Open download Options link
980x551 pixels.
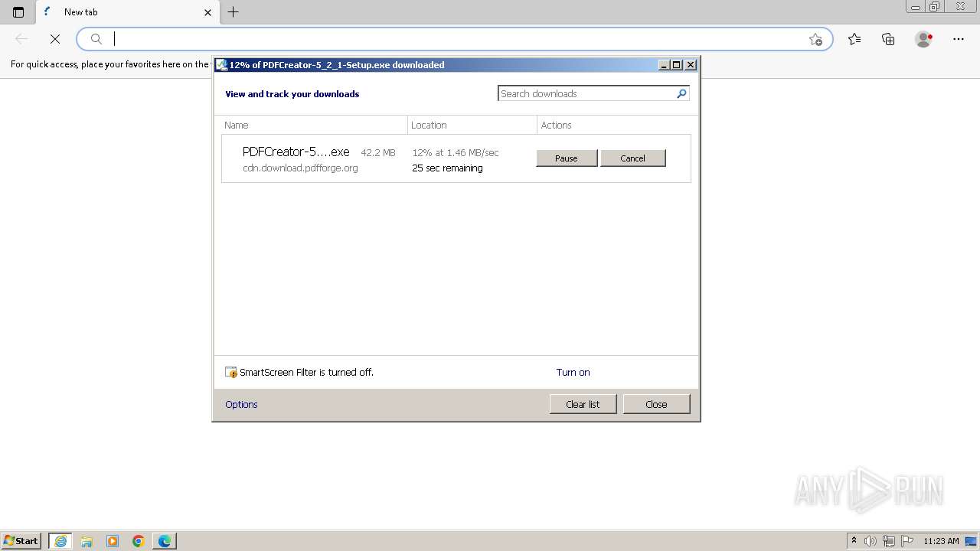[241, 404]
